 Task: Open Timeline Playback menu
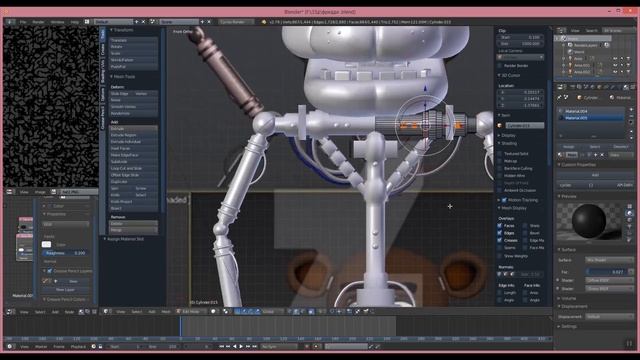[78, 347]
